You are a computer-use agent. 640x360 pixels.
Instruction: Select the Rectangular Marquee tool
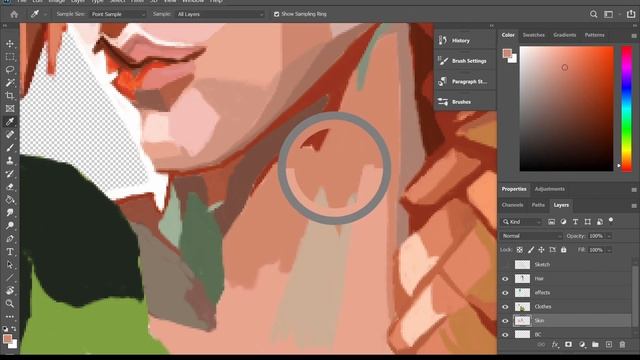pyautogui.click(x=10, y=57)
